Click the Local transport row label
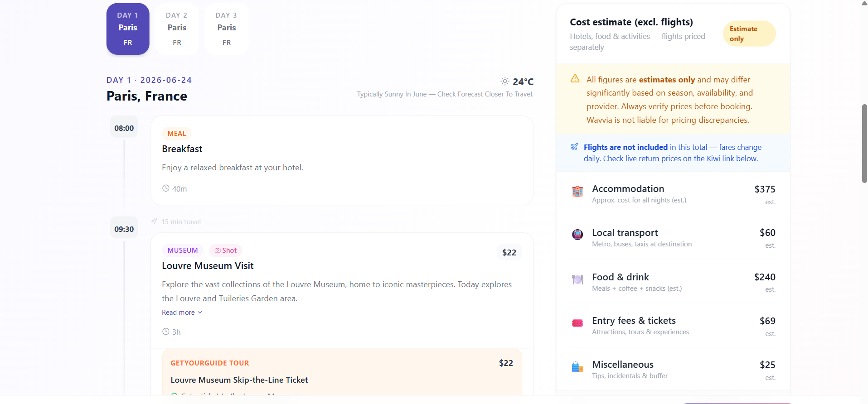 (x=625, y=233)
